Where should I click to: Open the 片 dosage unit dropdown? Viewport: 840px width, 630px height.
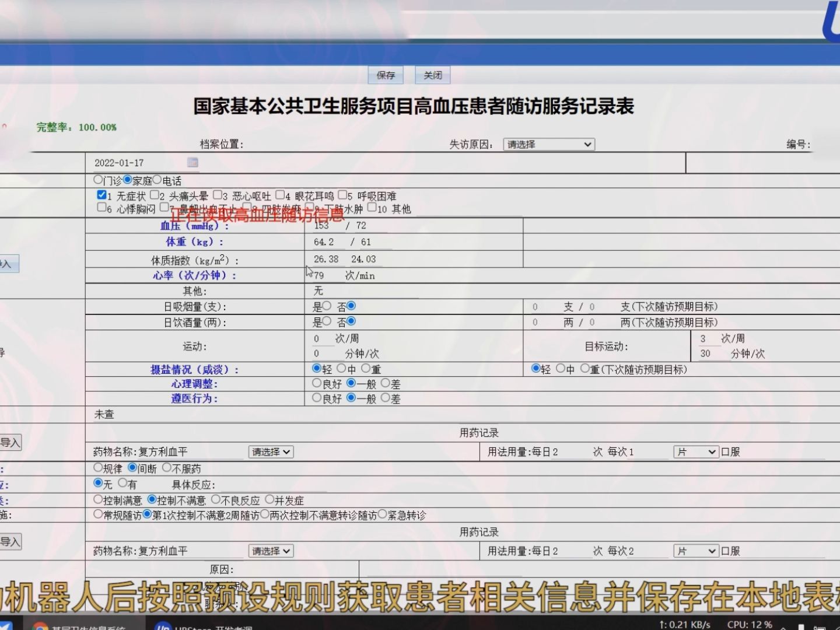pos(695,452)
